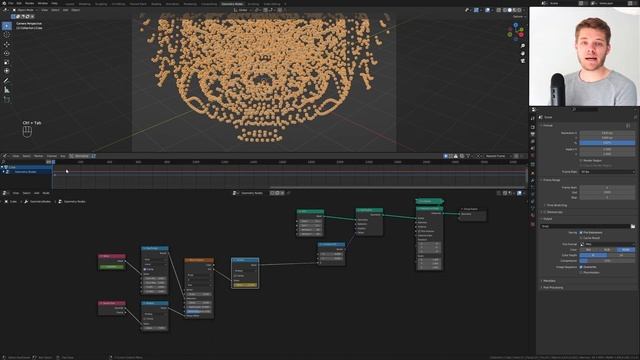The width and height of the screenshot is (640, 360).
Task: Activate the Select Box tool
Action: (7, 26)
